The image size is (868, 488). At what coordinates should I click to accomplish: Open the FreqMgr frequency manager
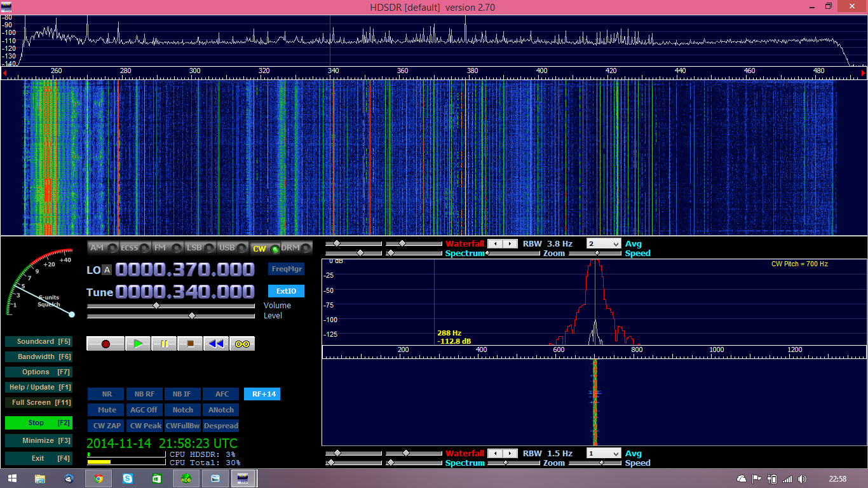[x=286, y=269]
